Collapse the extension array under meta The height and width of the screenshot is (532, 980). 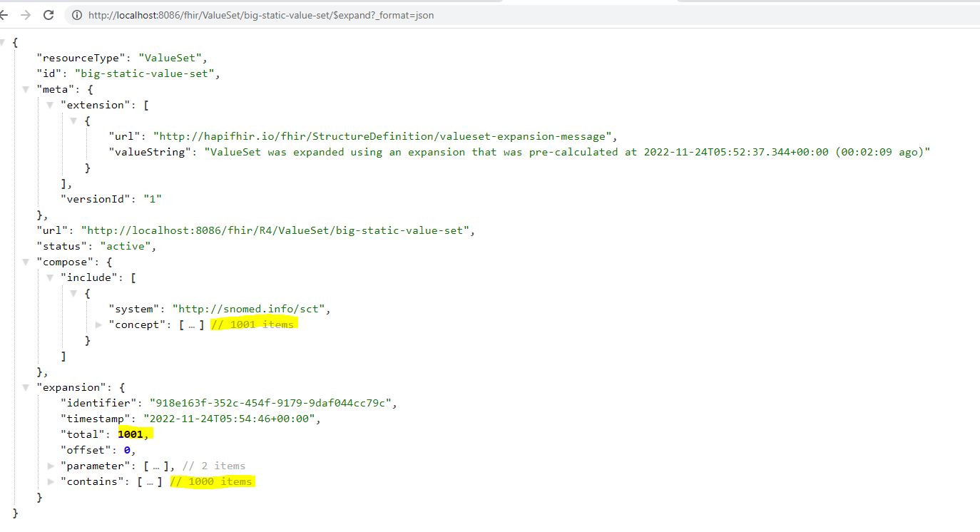coord(49,104)
